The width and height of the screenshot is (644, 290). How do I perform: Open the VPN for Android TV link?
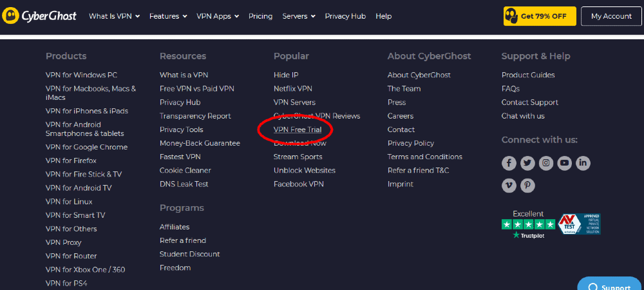tap(79, 188)
